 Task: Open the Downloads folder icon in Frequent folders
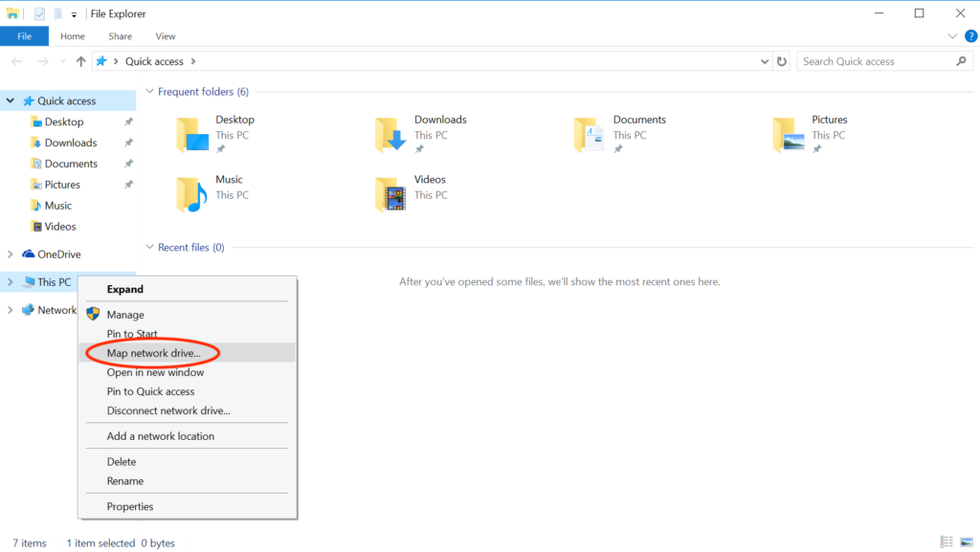391,134
